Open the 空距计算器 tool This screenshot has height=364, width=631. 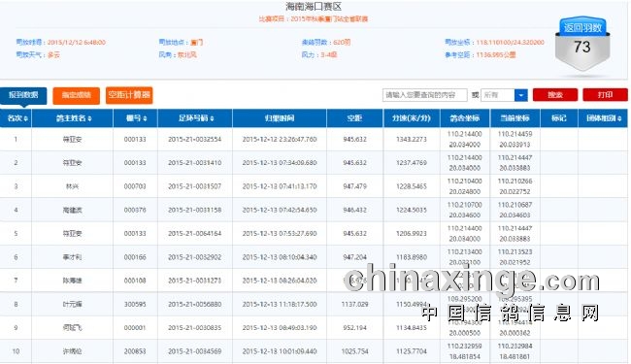click(129, 95)
